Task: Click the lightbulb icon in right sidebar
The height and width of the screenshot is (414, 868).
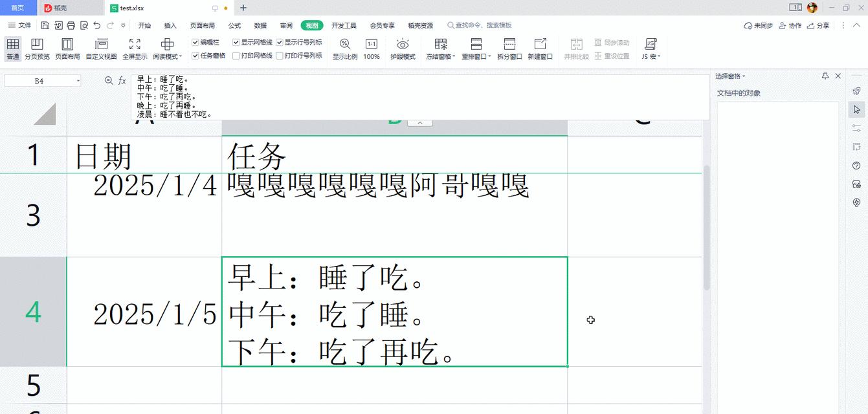Action: [x=856, y=202]
